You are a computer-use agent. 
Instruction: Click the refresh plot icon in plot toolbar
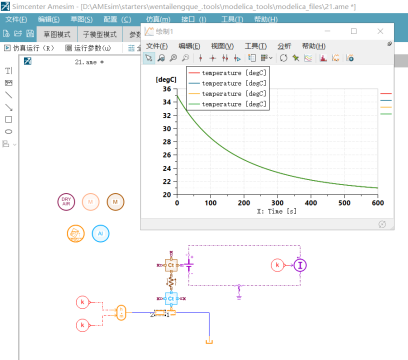[283, 58]
